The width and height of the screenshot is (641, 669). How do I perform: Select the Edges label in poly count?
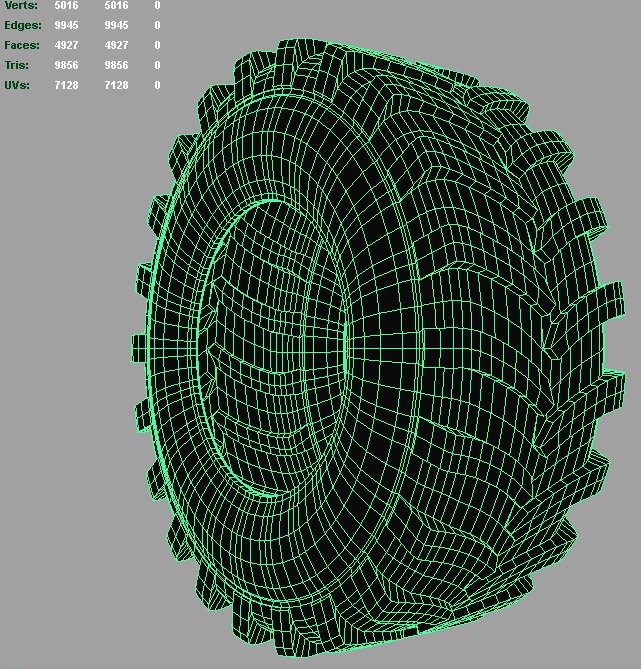coord(23,26)
